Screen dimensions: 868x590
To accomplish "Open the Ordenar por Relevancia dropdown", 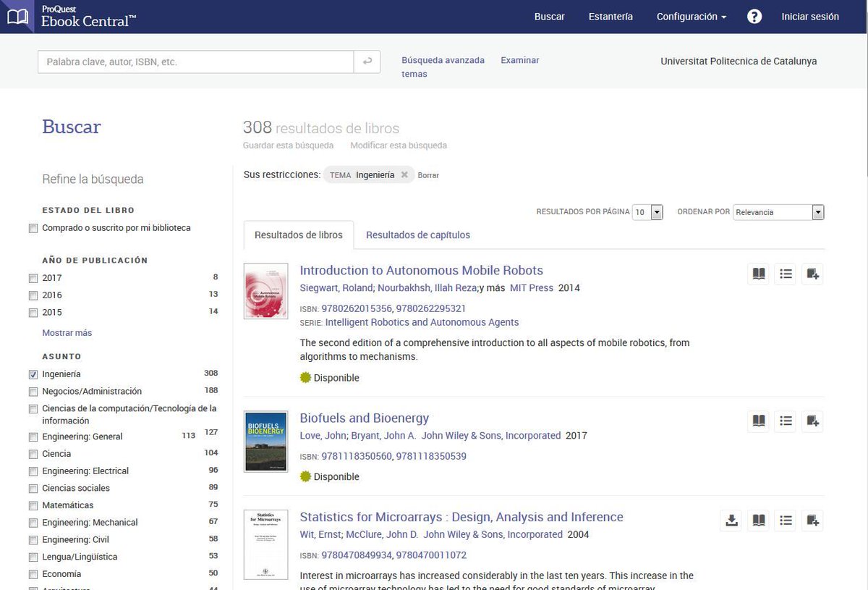I will pos(779,212).
